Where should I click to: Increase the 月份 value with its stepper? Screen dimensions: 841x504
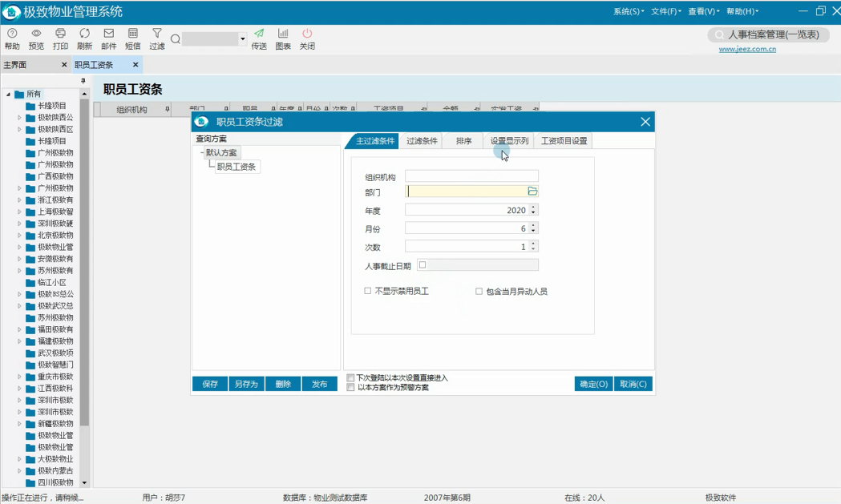point(532,224)
